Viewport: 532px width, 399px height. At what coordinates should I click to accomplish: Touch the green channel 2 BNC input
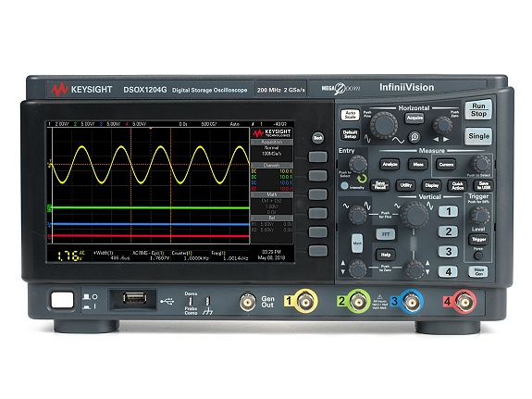tap(358, 301)
